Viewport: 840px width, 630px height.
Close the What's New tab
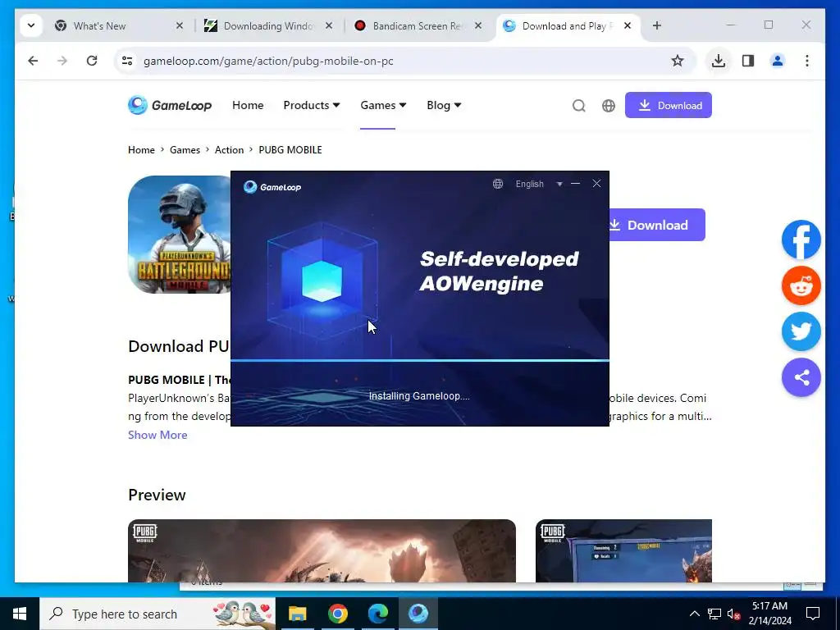pos(180,25)
